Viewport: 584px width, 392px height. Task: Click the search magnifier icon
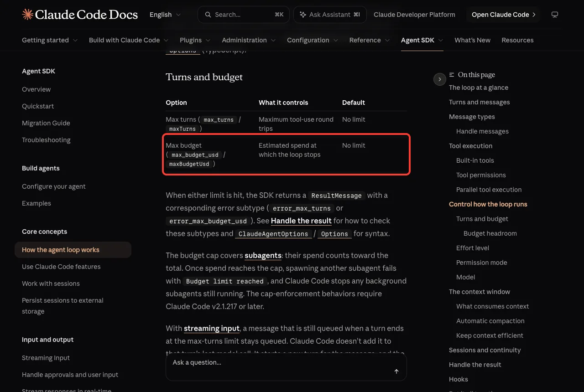pos(208,15)
